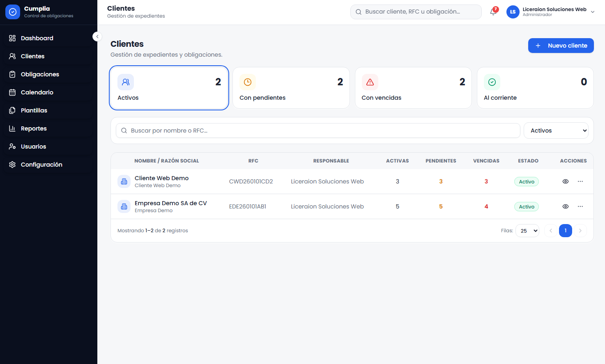Click the RFC value EDE260101AB1
605x364 pixels.
click(248, 206)
